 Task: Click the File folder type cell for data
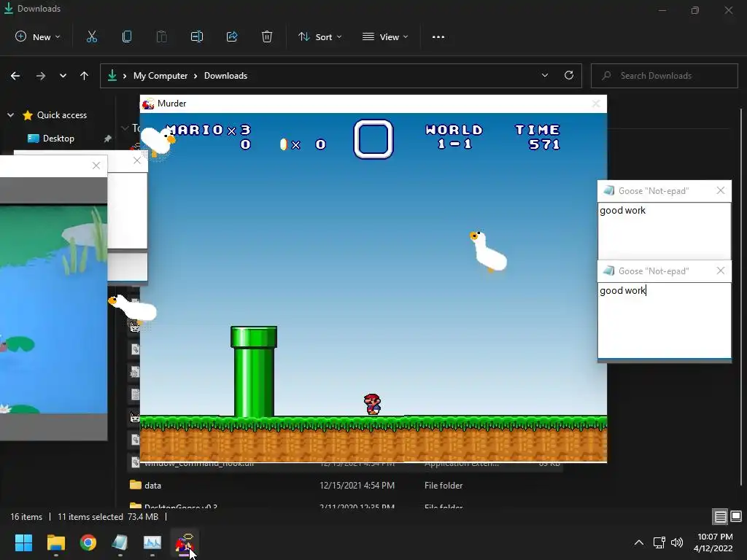click(444, 485)
